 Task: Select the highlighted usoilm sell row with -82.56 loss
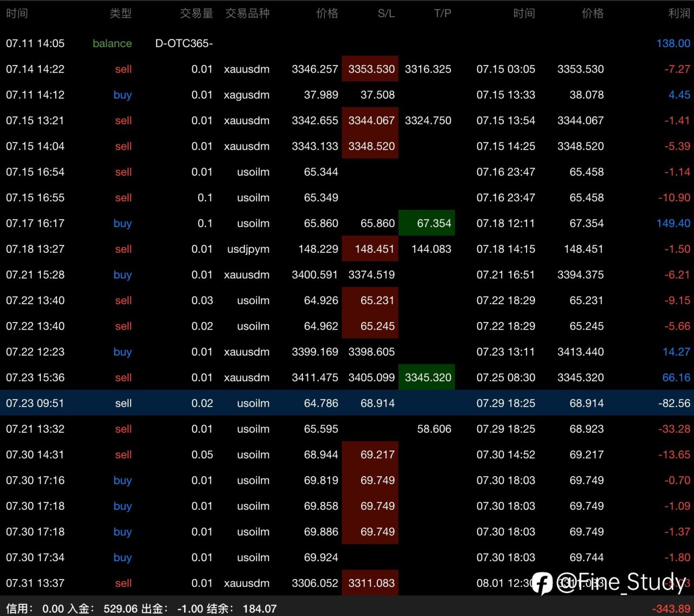[x=347, y=403]
